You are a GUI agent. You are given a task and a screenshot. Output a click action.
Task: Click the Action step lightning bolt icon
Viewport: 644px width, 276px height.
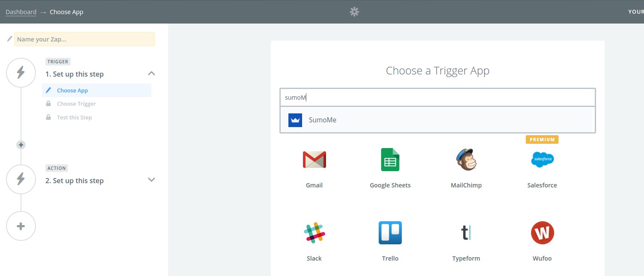click(21, 179)
